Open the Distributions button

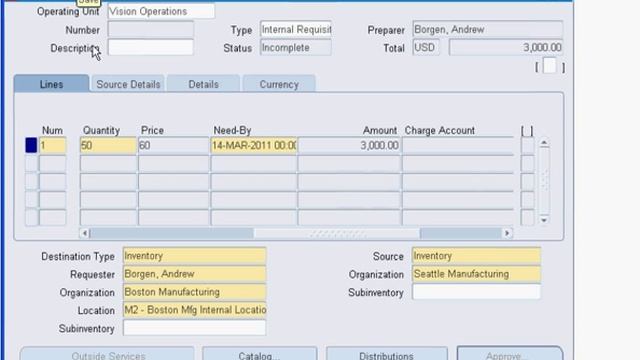click(x=387, y=353)
